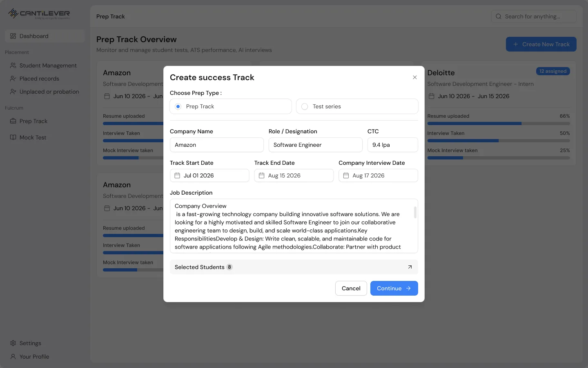Select the Prep Track radio option
588x368 pixels.
point(231,106)
